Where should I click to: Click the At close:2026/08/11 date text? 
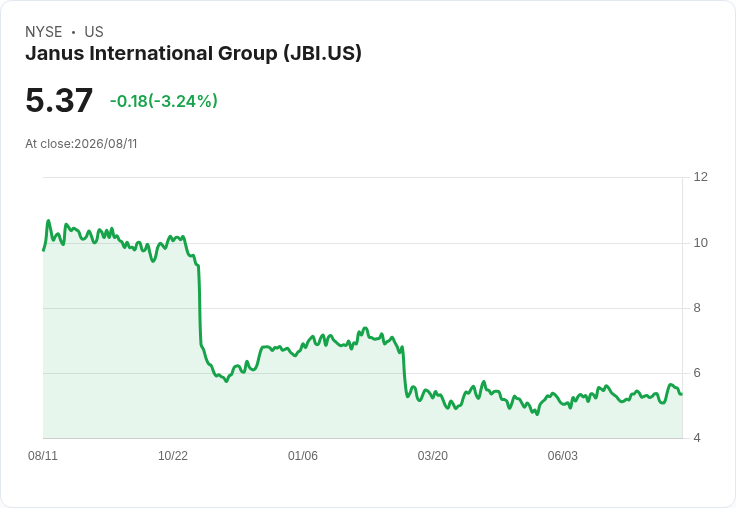[x=81, y=144]
